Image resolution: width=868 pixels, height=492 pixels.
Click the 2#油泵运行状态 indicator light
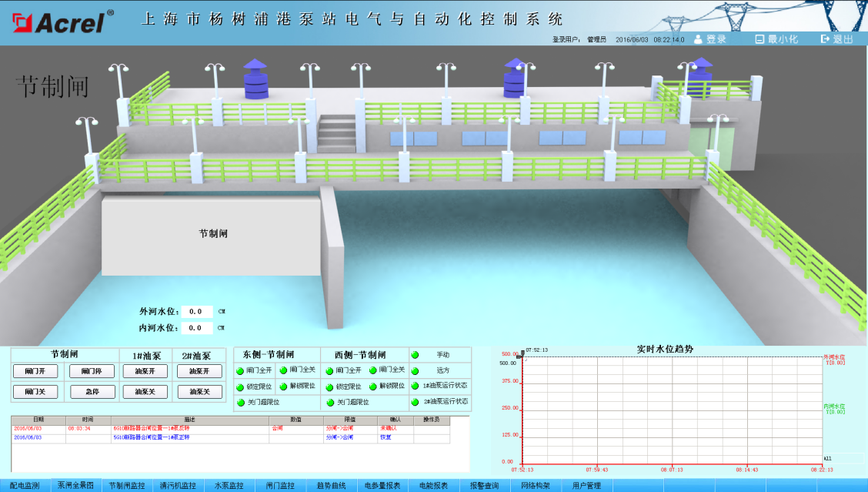point(416,401)
